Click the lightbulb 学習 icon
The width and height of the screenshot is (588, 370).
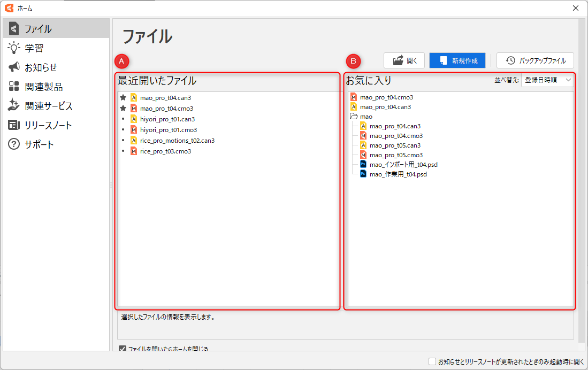click(x=14, y=48)
